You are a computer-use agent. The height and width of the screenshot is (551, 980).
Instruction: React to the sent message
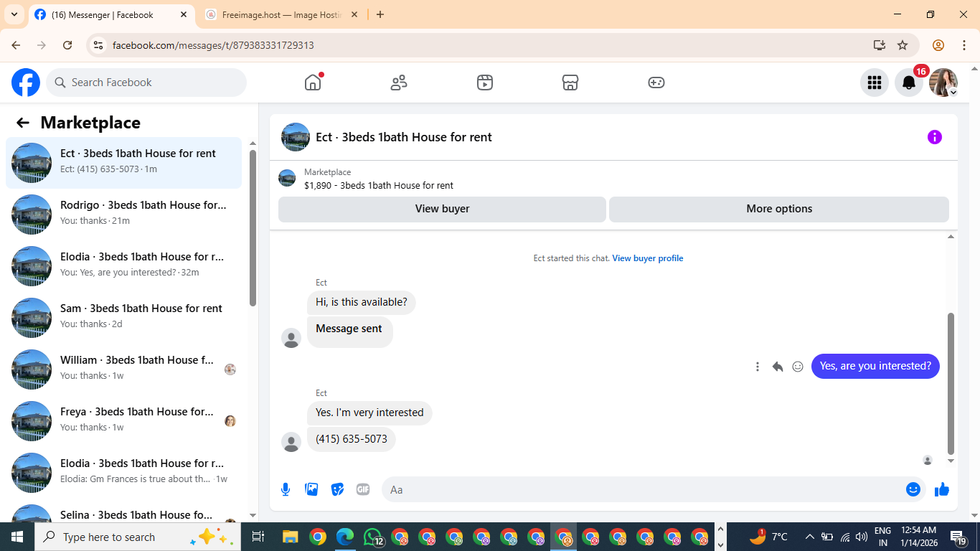798,367
